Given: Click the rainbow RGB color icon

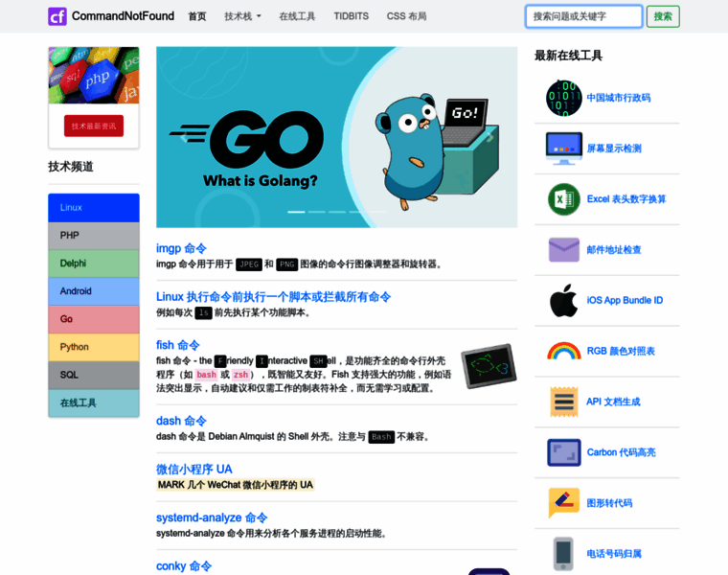Looking at the screenshot, I should point(563,351).
